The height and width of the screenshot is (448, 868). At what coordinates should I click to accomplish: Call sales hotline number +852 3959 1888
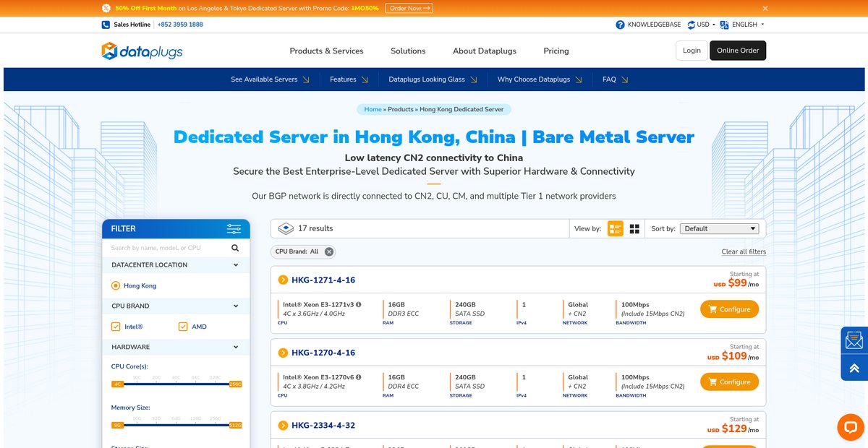(x=180, y=25)
